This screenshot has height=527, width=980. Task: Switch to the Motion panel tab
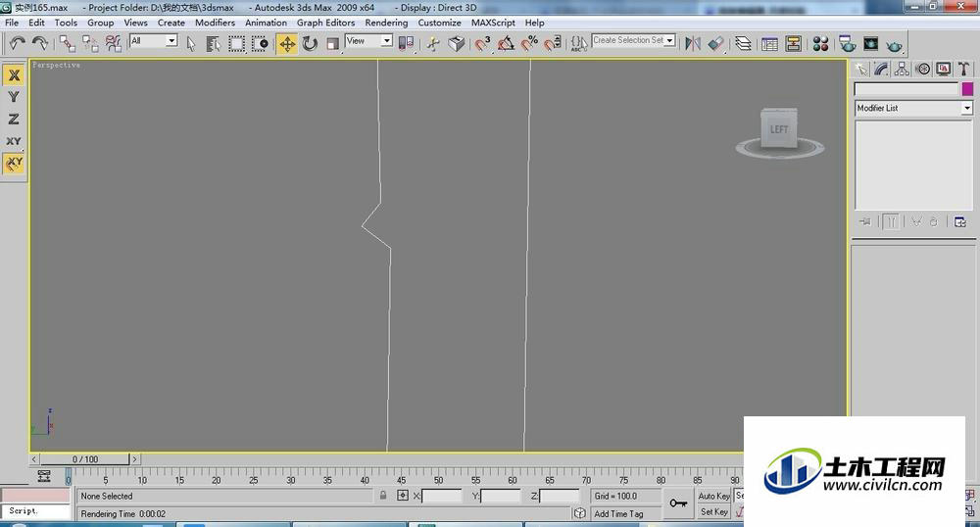(922, 69)
